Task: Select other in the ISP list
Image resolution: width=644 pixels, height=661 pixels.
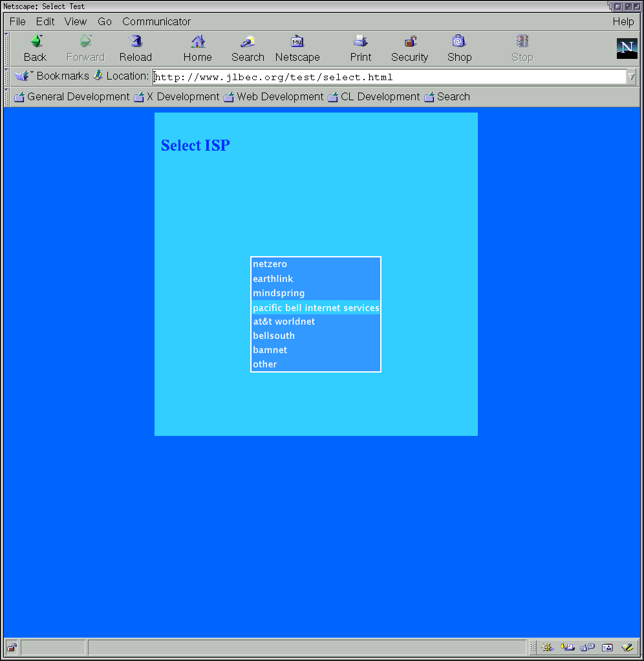Action: coord(316,364)
